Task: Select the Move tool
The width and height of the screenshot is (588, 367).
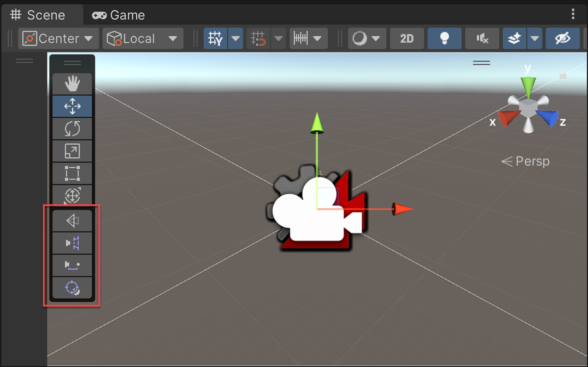Action: pyautogui.click(x=73, y=106)
